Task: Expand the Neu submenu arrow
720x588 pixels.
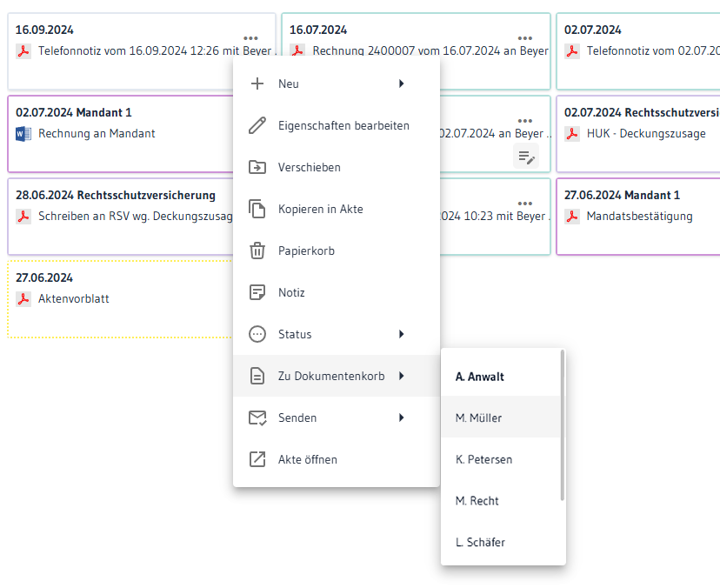Action: 401,84
